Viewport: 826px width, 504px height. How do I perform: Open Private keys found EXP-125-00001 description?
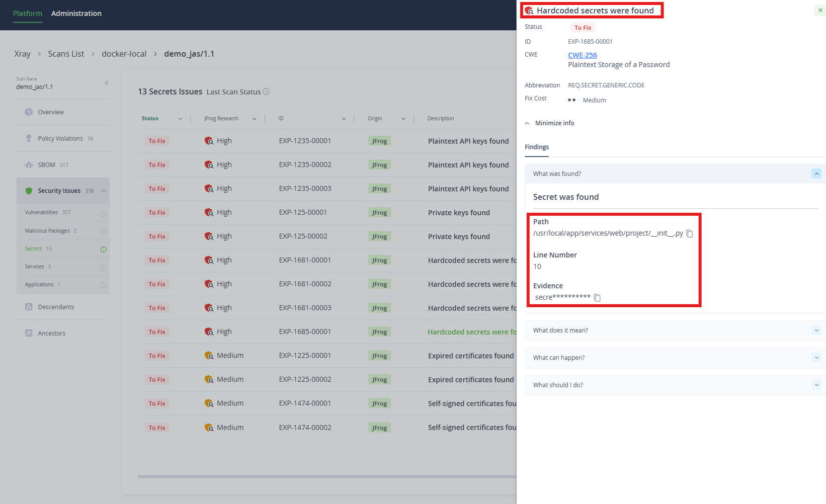(x=459, y=213)
